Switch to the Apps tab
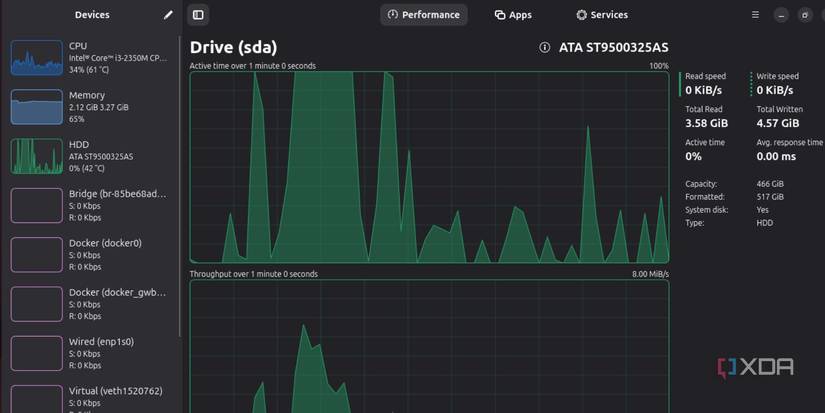 click(x=513, y=15)
